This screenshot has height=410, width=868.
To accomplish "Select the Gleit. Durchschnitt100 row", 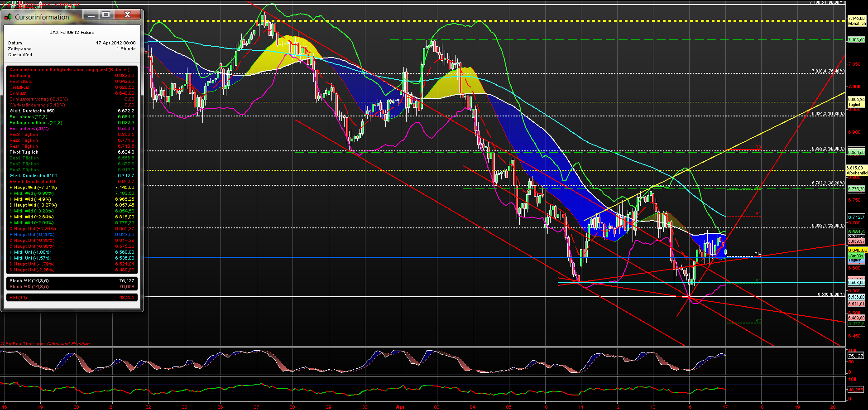I will (72, 176).
